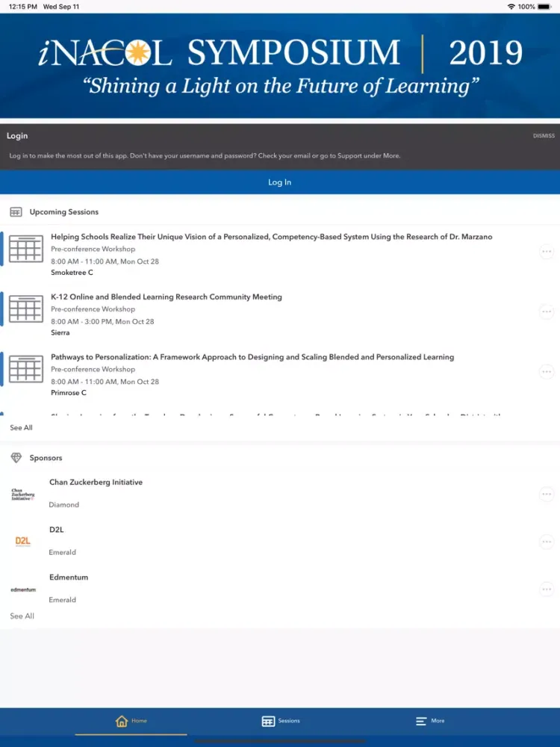Click the iNACOL Symposium 2019 banner
This screenshot has width=560, height=747.
[280, 66]
